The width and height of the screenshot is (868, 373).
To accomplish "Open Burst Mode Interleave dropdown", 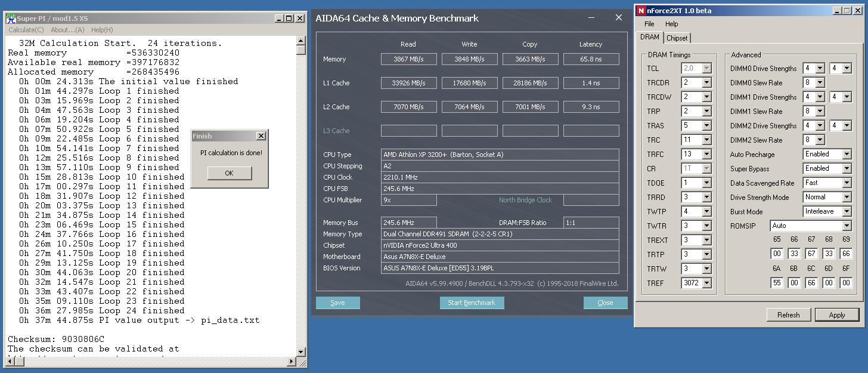I will pyautogui.click(x=827, y=212).
